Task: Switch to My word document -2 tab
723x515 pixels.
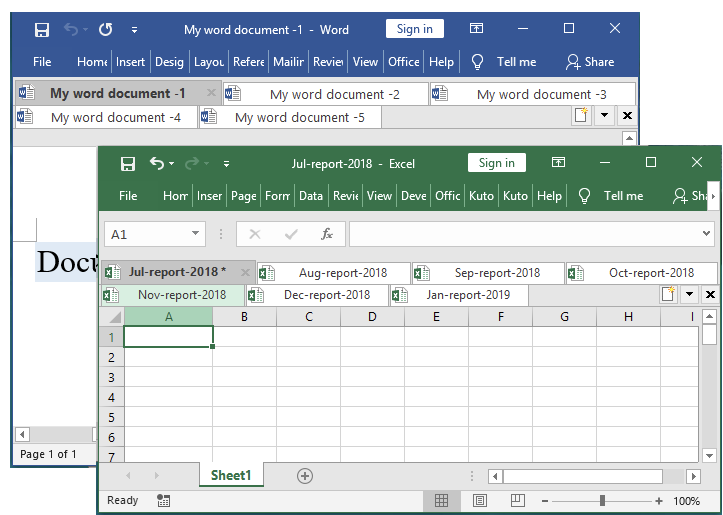Action: click(326, 94)
